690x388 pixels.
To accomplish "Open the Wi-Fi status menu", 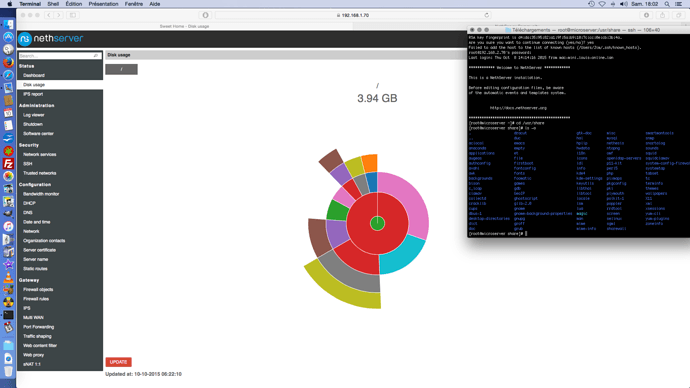I will tap(602, 4).
